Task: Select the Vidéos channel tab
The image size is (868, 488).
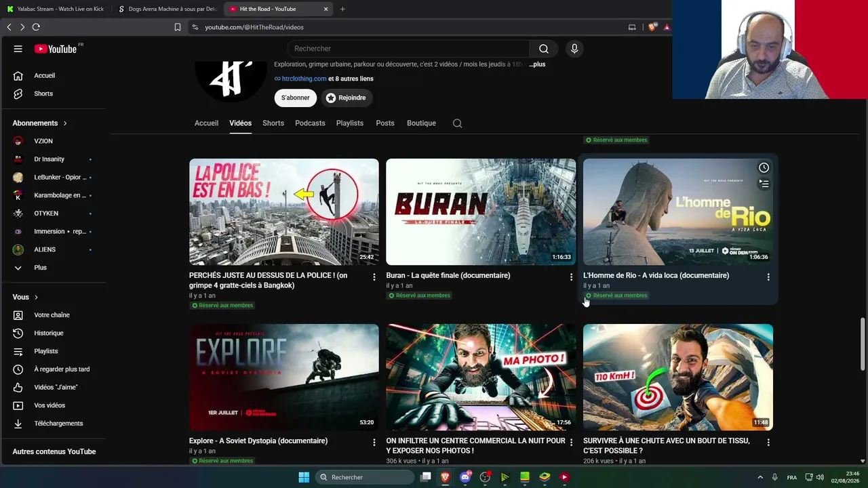Action: tap(240, 123)
